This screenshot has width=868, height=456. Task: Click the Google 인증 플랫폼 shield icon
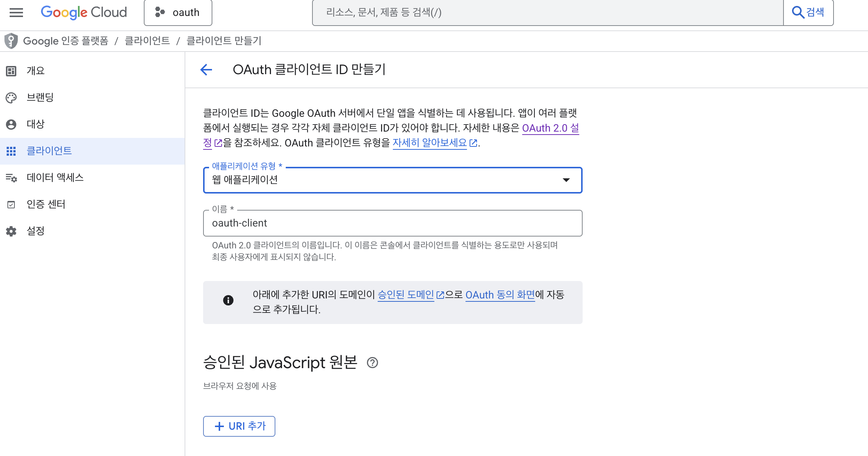11,41
